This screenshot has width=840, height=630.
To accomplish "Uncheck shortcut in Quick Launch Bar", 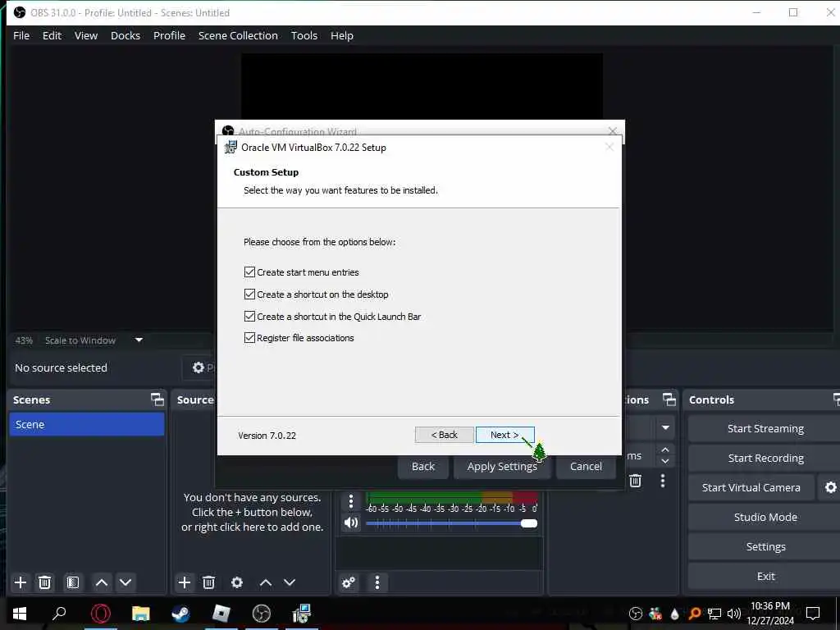I will coord(249,316).
